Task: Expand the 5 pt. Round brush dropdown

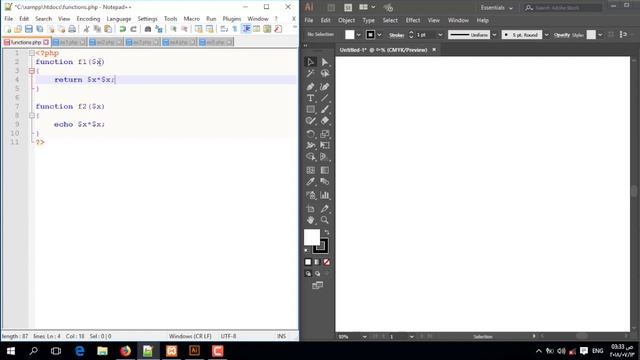Action: coord(547,35)
